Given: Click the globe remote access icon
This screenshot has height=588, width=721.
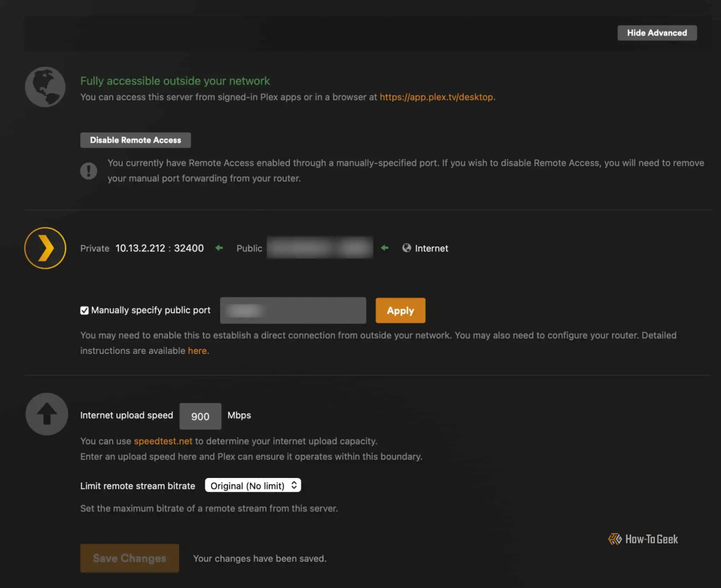Looking at the screenshot, I should coord(45,87).
